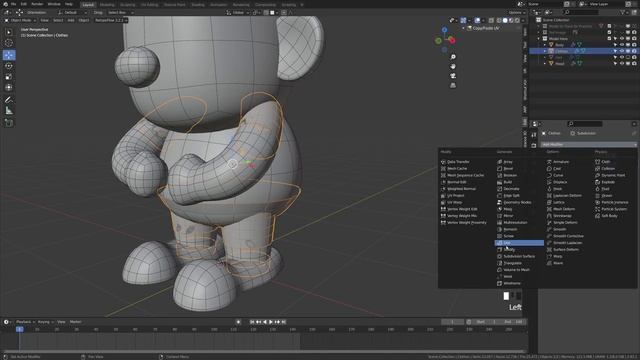Expand the Head object tree row

[544, 64]
